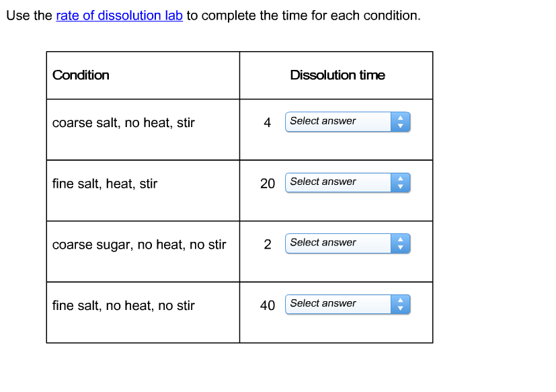Click the Condition column header
Viewport: 556px width, 392px height.
81,75
